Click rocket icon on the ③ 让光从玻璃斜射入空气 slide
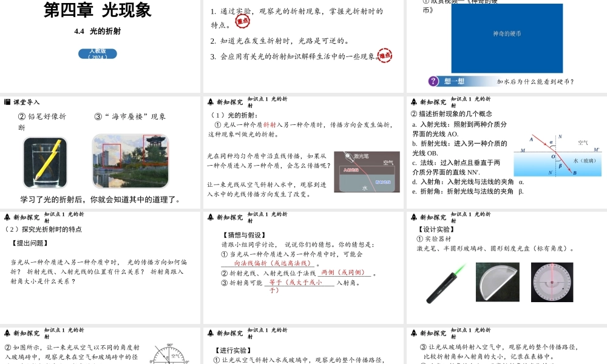The height and width of the screenshot is (364, 607). [414, 333]
